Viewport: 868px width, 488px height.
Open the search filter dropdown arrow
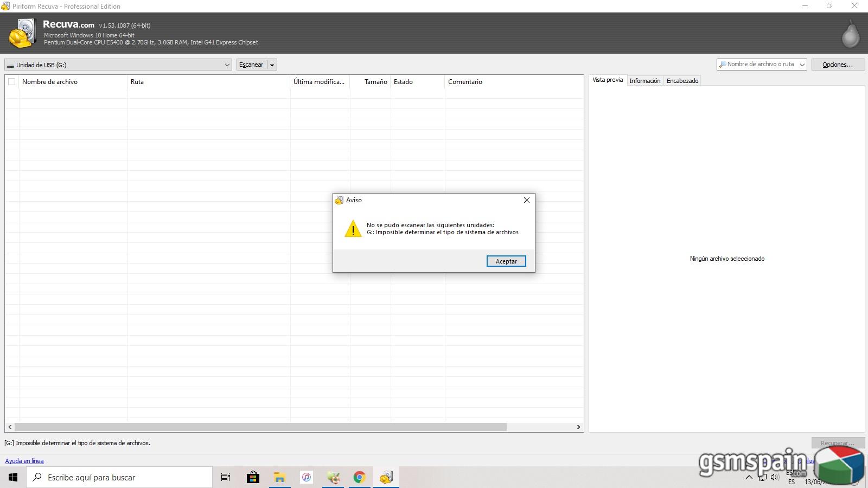(802, 65)
